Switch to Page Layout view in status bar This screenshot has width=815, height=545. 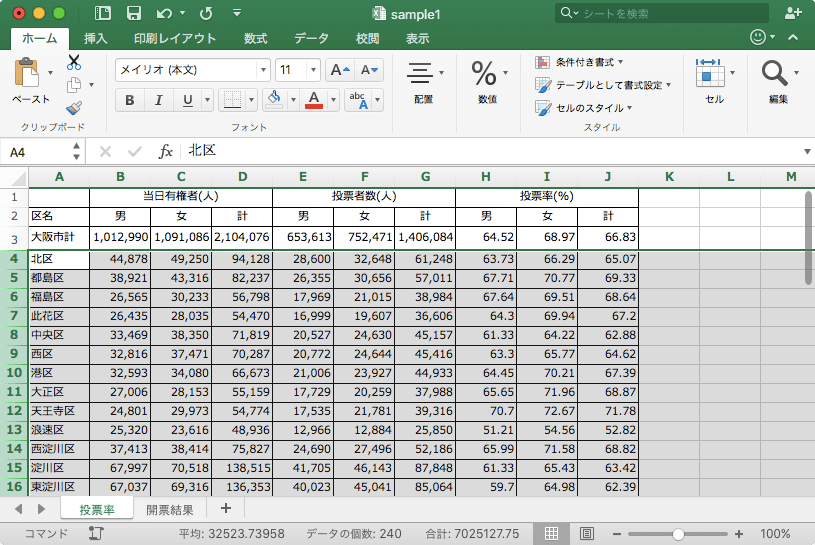click(x=587, y=535)
